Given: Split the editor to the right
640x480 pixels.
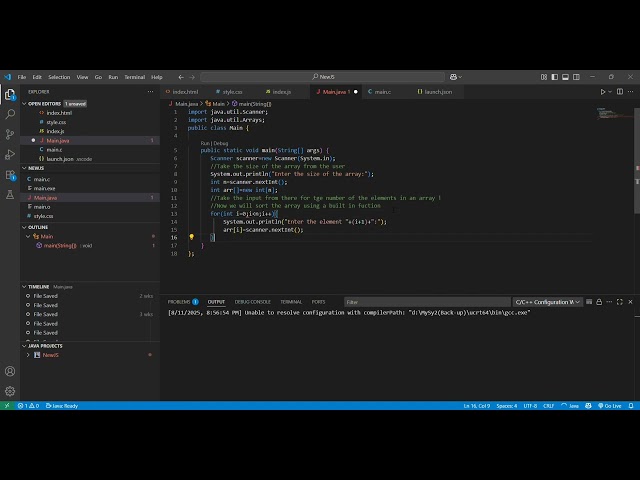Looking at the screenshot, I should (620, 92).
